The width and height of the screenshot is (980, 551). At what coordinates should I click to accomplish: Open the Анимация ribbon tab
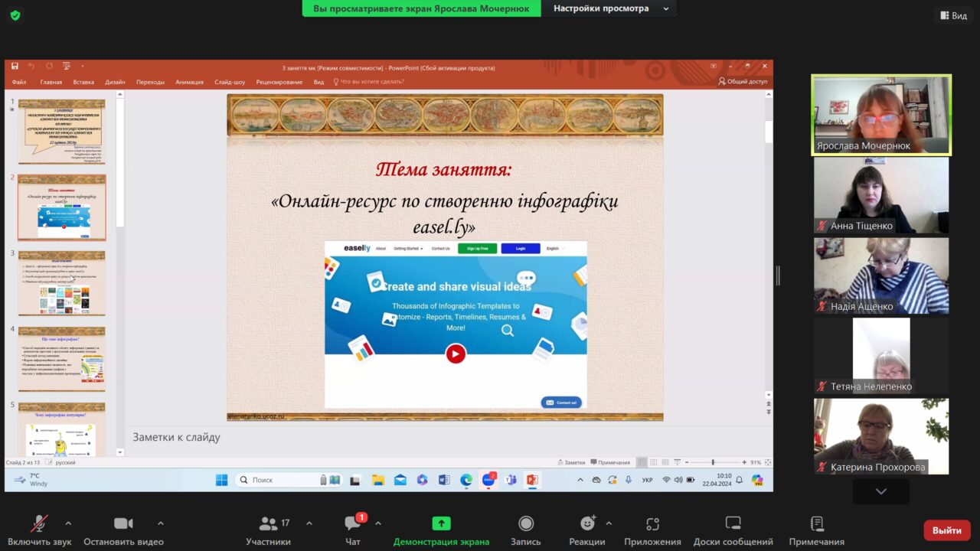coord(189,82)
